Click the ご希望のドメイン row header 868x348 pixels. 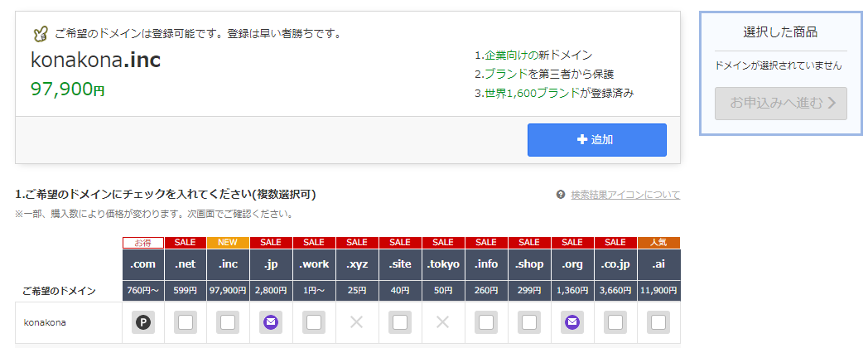pos(60,291)
